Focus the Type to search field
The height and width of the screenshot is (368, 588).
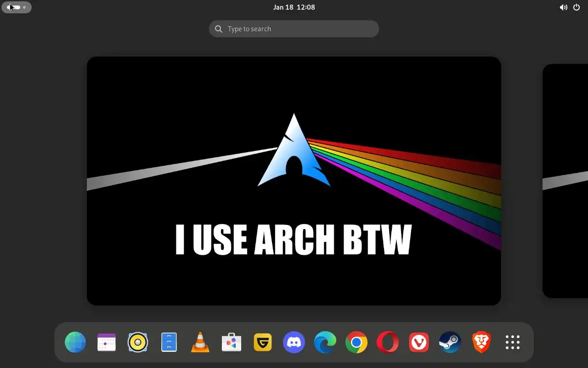tap(294, 29)
